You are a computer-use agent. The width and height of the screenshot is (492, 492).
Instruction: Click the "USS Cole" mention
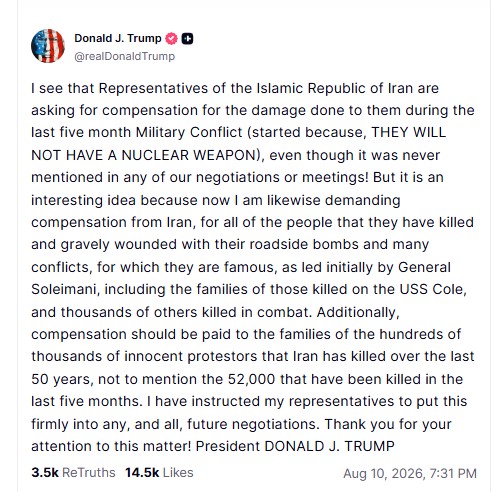coord(431,289)
